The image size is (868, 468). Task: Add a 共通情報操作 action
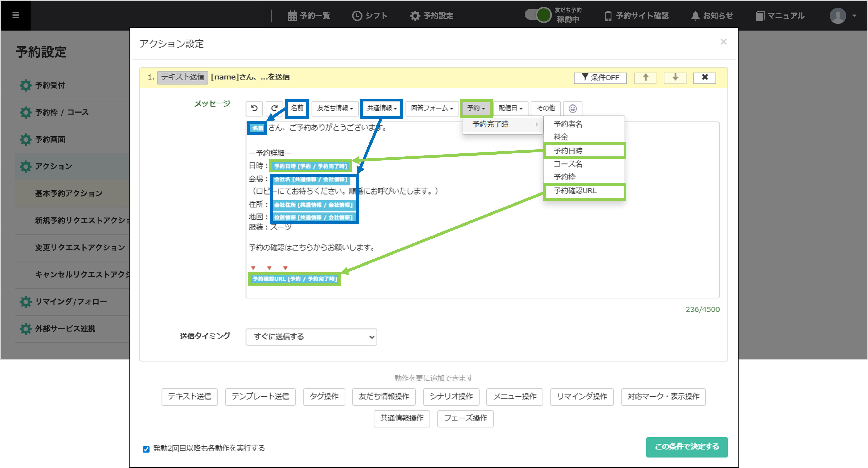[x=402, y=419]
